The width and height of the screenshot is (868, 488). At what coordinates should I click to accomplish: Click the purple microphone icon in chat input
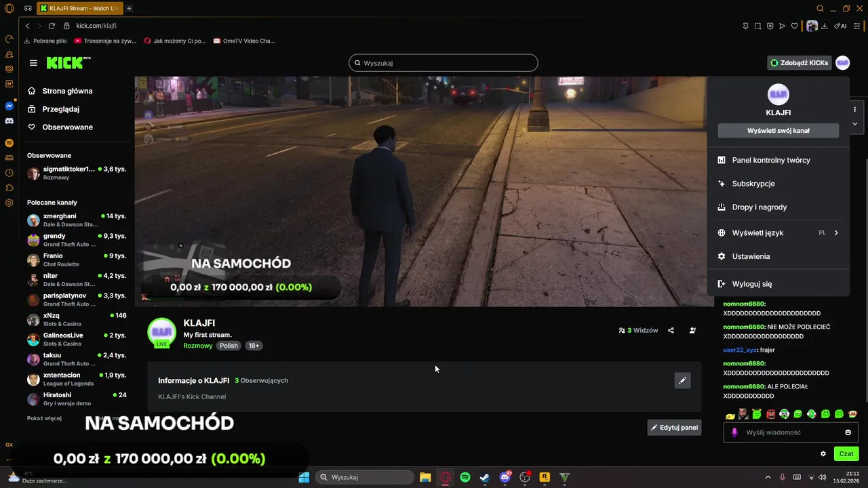click(734, 432)
